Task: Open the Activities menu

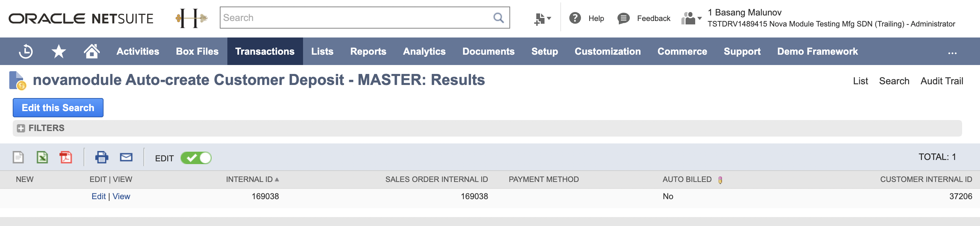Action: (x=138, y=51)
